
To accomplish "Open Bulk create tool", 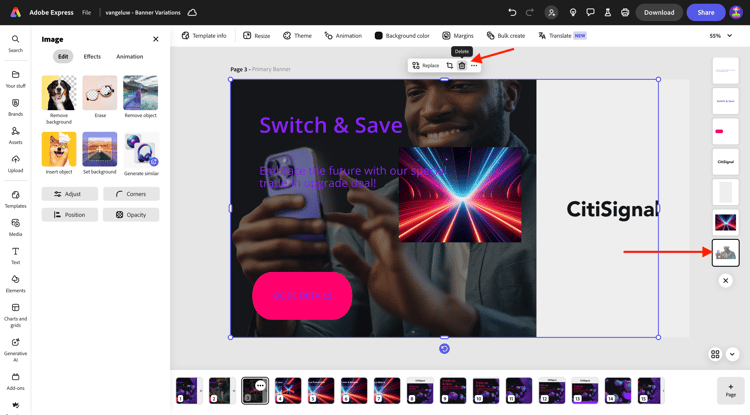I will [506, 35].
